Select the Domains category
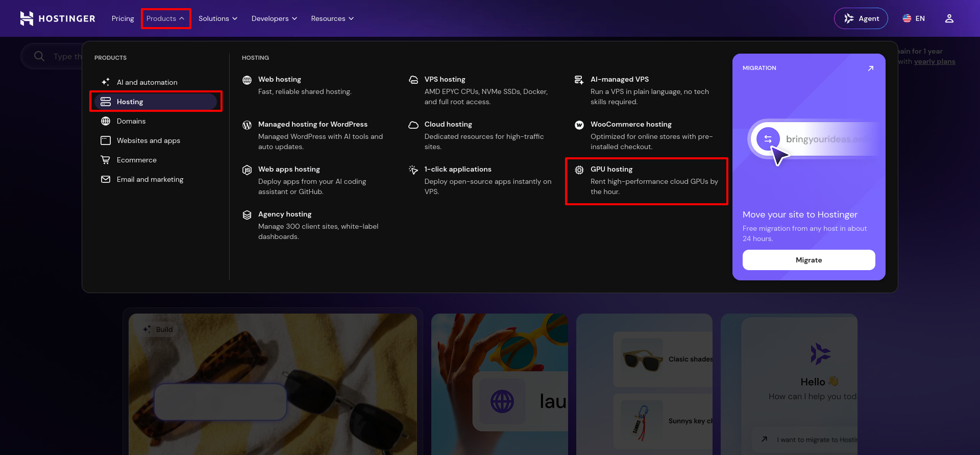This screenshot has width=980, height=455. [156, 121]
